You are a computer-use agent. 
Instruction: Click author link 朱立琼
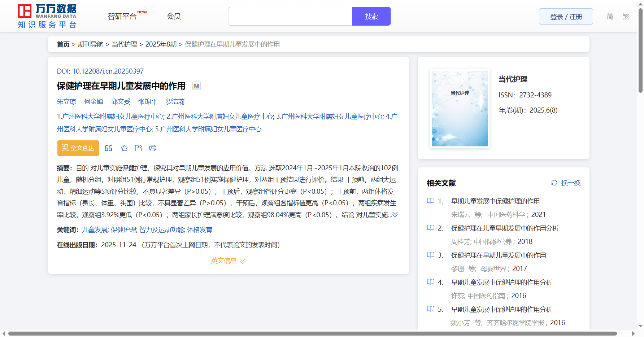[x=66, y=102]
